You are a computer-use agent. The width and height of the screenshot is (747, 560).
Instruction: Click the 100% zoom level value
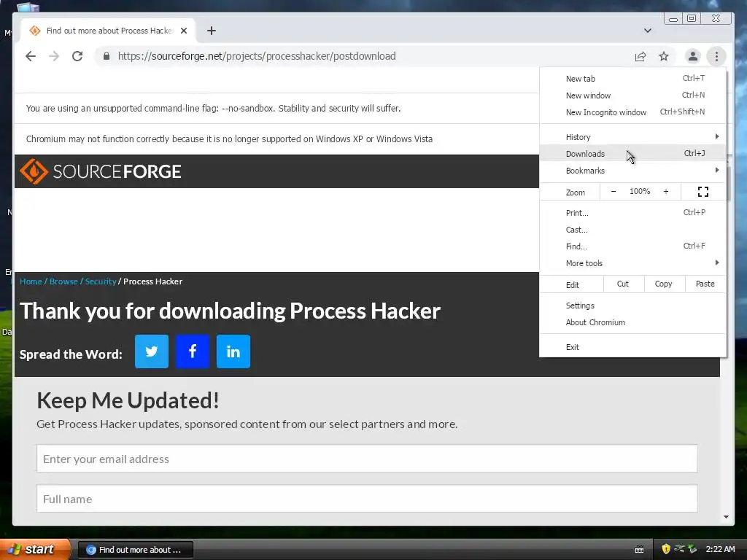click(x=639, y=192)
